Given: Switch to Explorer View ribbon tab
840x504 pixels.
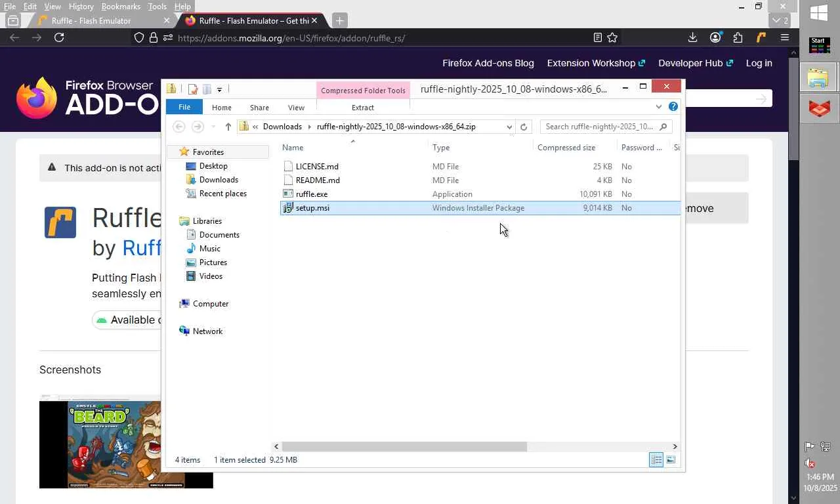Looking at the screenshot, I should click(296, 107).
